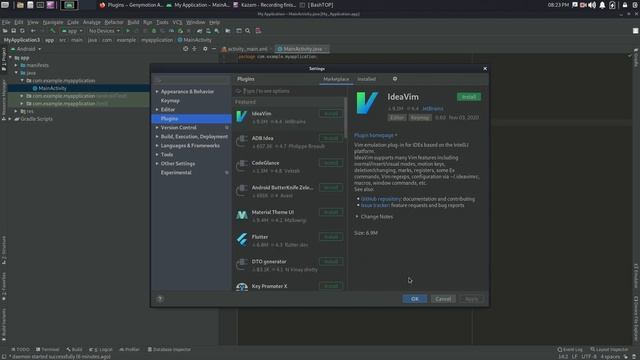Click the Save All toolbar icon
This screenshot has width=640, height=360.
(x=13, y=31)
